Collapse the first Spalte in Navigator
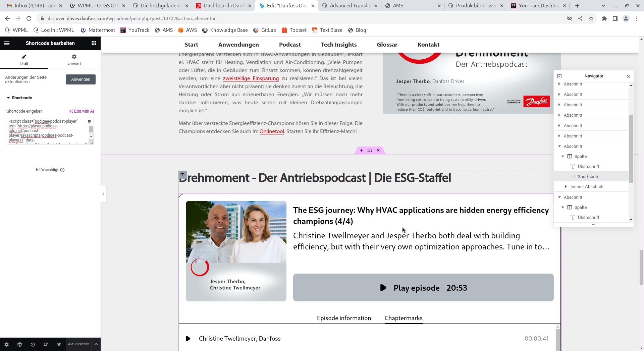 point(563,157)
